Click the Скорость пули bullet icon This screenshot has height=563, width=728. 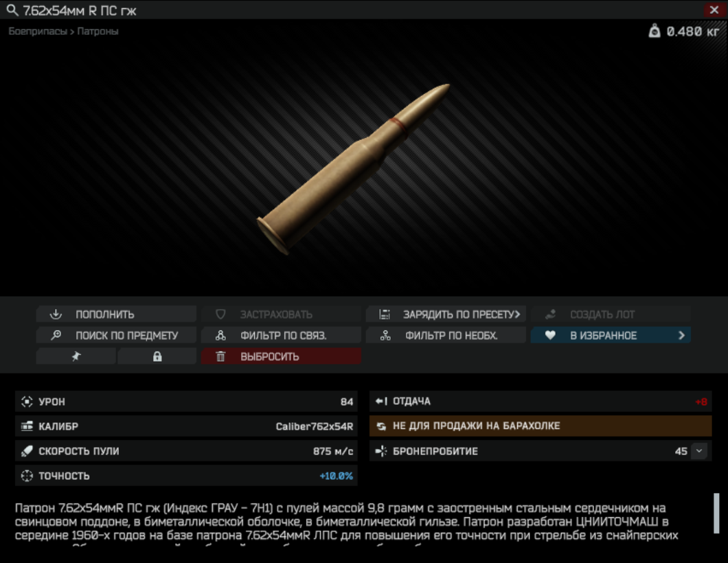click(x=27, y=450)
